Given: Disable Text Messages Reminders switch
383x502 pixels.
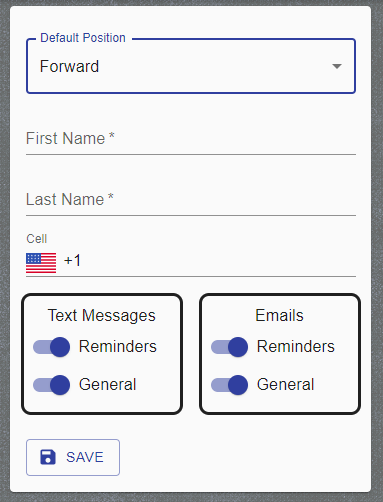Looking at the screenshot, I should 51,347.
